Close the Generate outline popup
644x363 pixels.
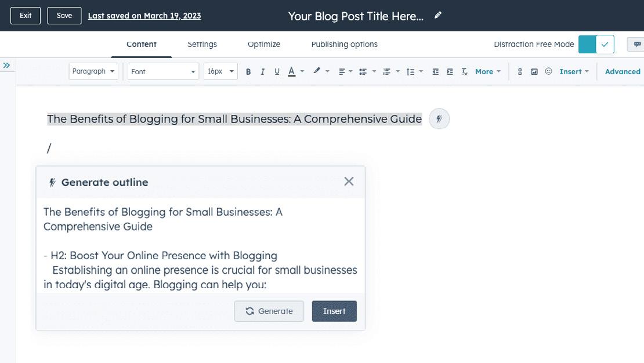349,181
